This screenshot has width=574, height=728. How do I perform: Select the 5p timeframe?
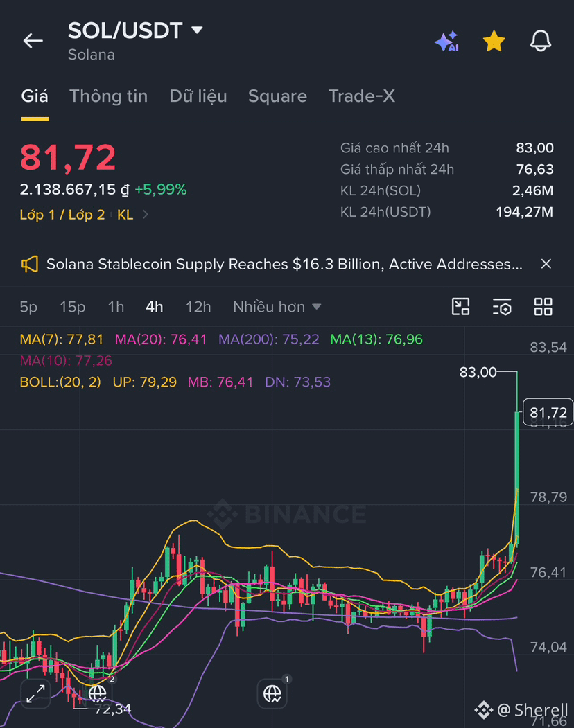click(x=28, y=307)
